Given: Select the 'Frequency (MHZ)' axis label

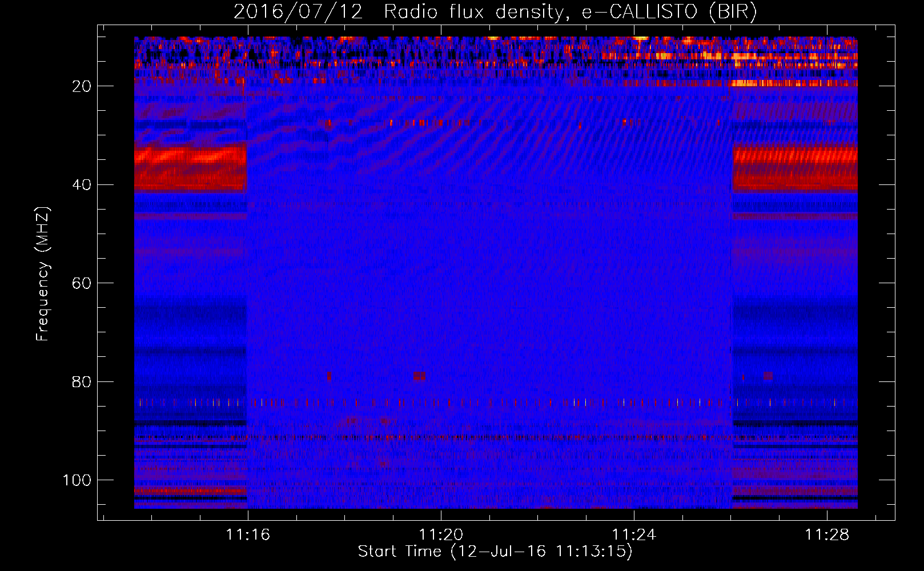Looking at the screenshot, I should point(43,274).
